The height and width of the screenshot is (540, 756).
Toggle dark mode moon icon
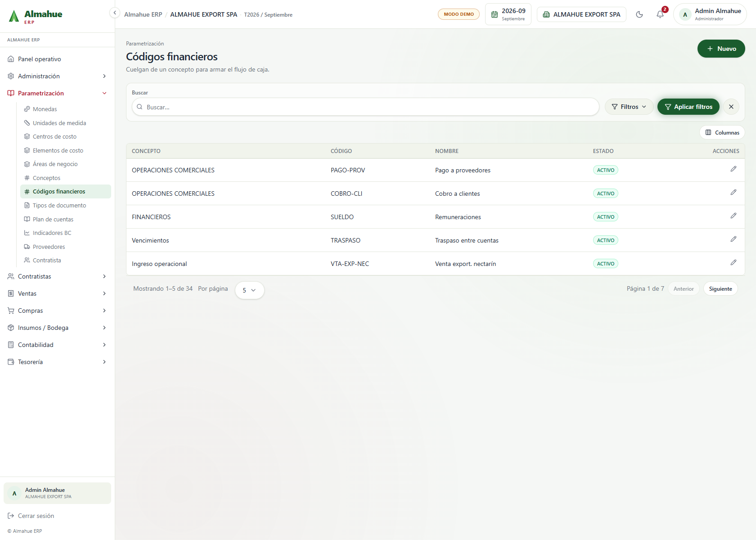point(639,14)
